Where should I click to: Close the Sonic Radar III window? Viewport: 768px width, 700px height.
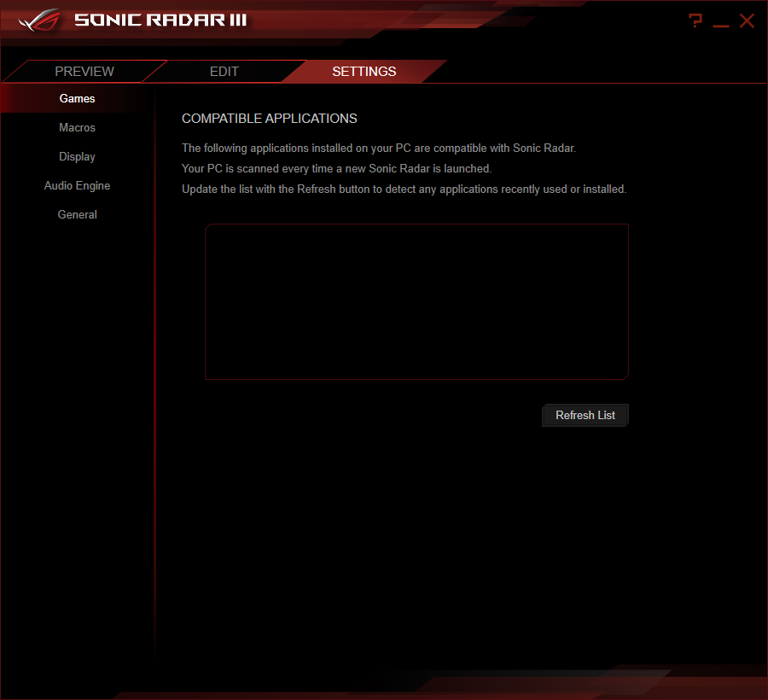(x=747, y=21)
